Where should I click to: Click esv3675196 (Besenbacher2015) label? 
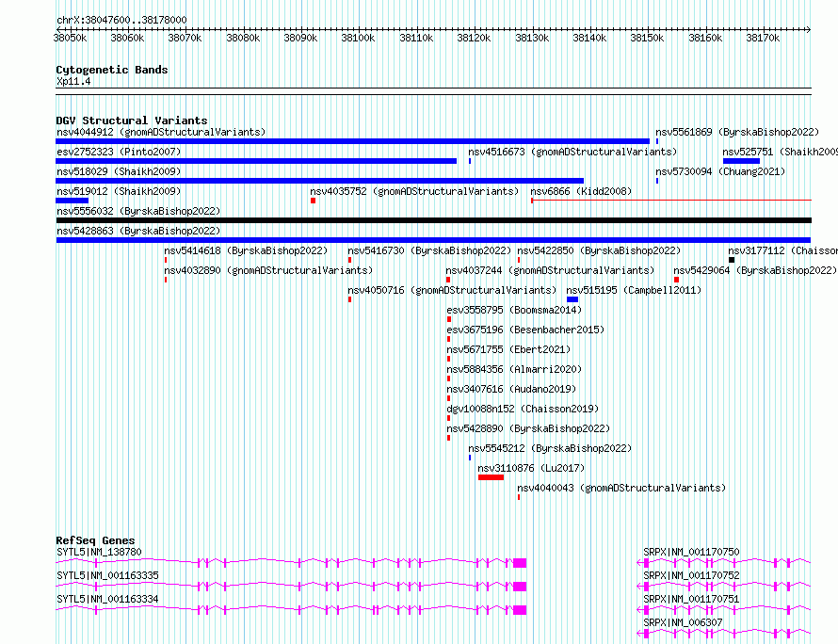click(525, 330)
